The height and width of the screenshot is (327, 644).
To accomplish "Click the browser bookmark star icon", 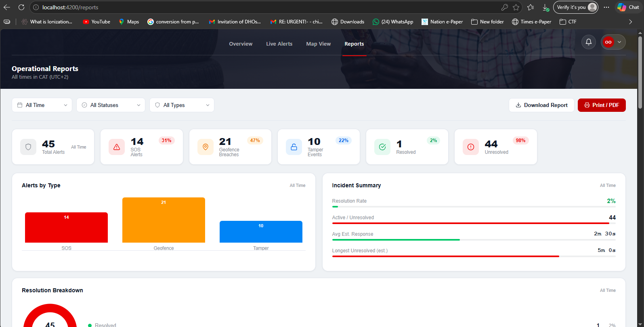I will point(516,7).
